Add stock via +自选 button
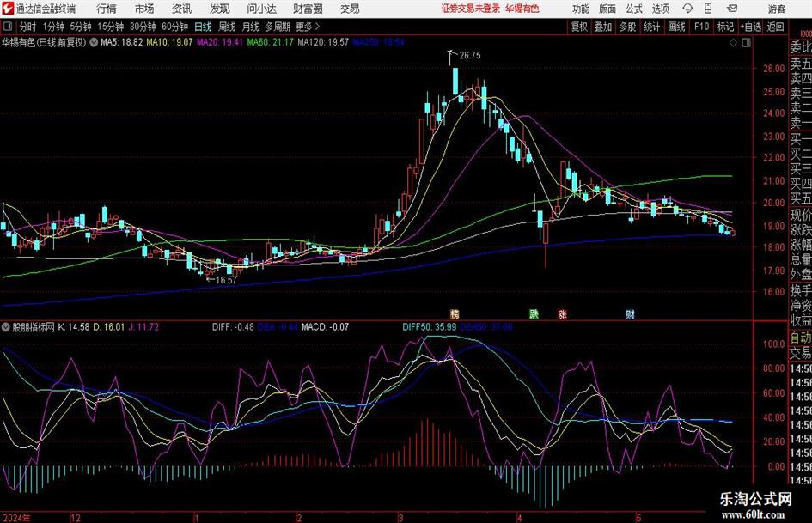The image size is (812, 523). [750, 27]
